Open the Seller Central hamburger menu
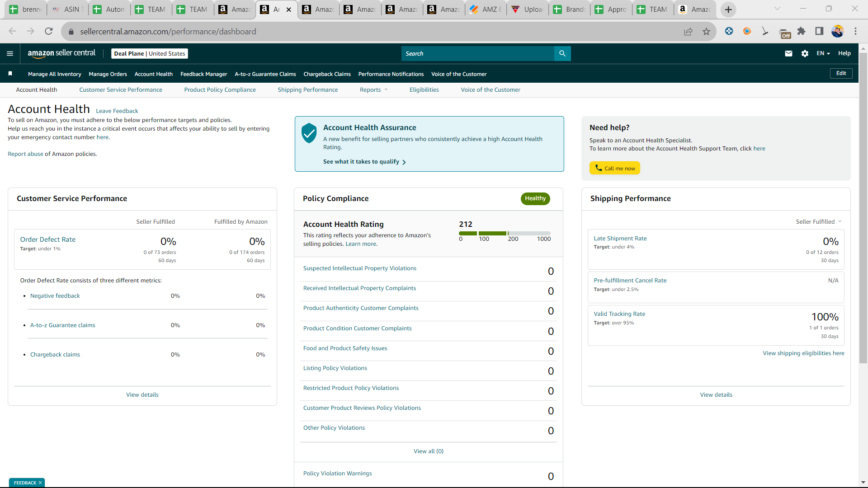The width and height of the screenshot is (868, 488). 10,53
